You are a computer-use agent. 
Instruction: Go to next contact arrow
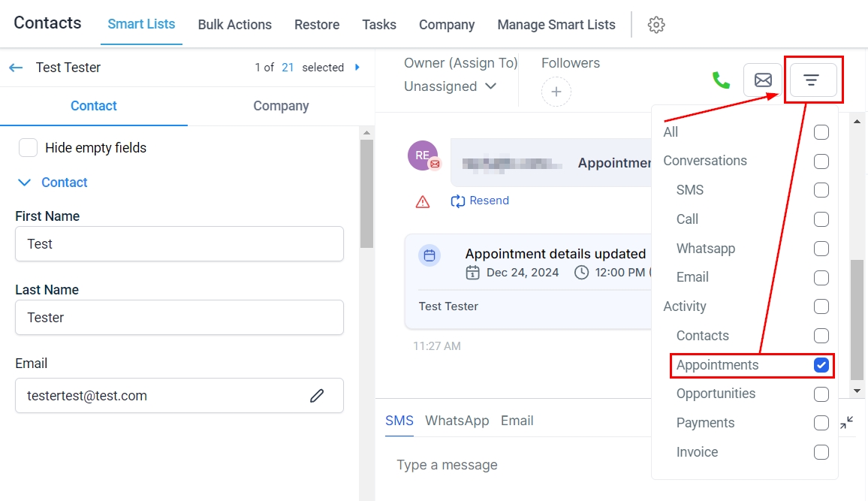357,68
